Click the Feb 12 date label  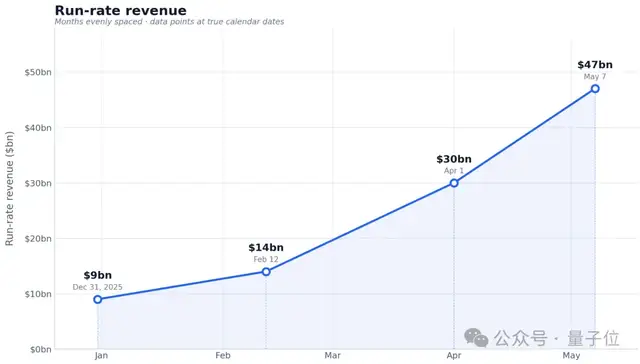click(266, 259)
